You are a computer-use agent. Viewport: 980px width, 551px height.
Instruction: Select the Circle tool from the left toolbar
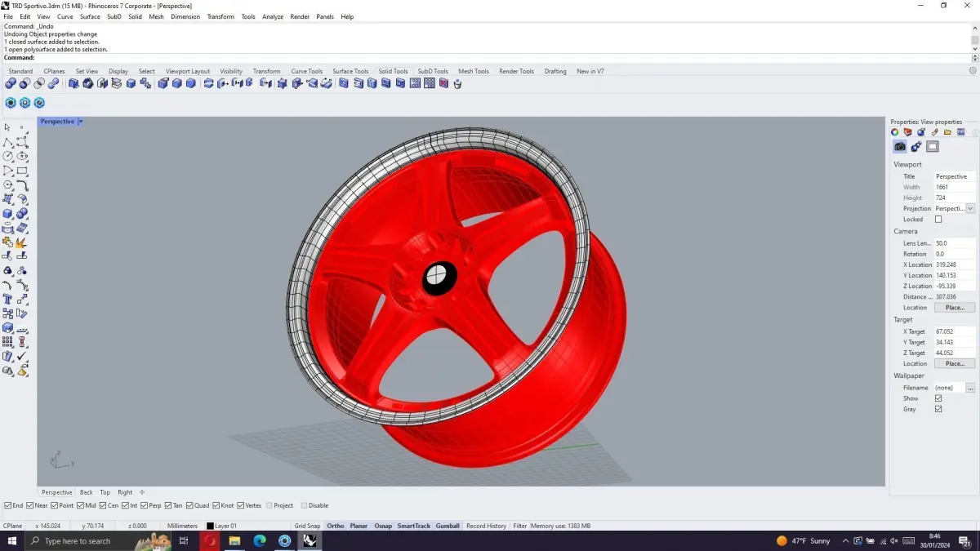pos(8,157)
